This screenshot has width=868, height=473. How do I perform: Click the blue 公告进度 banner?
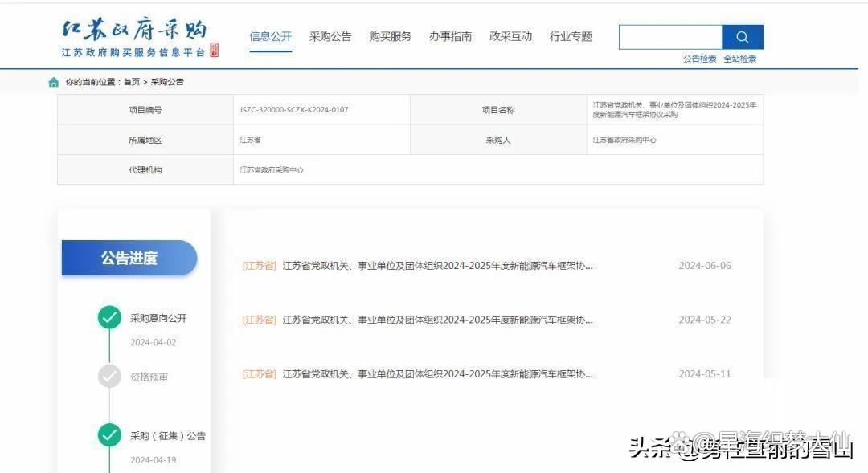click(x=129, y=258)
